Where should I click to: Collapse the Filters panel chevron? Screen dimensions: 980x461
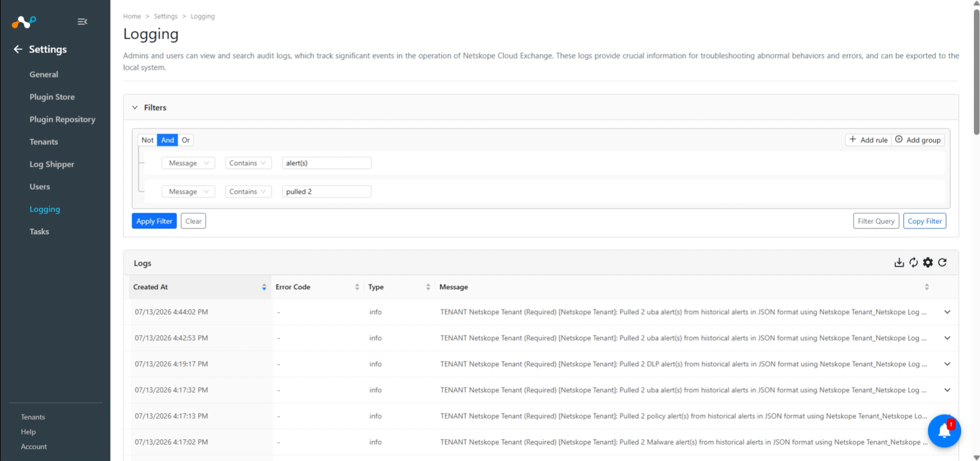[x=135, y=107]
